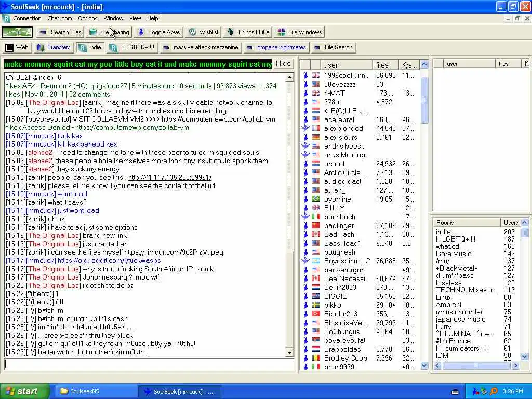Open the old.reddit.com/r/fuckwasps link
The image size is (532, 399).
(109, 261)
